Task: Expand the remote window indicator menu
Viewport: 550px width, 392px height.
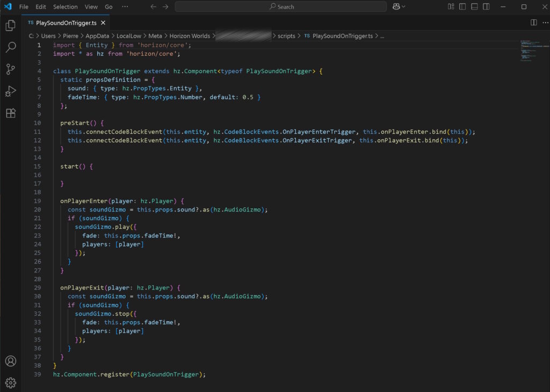Action: pos(396,6)
